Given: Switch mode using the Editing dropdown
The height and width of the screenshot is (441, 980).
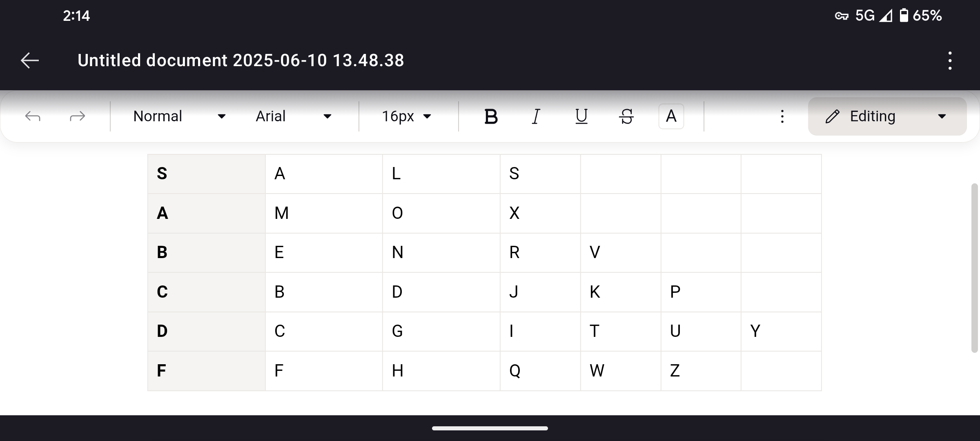Looking at the screenshot, I should click(887, 116).
